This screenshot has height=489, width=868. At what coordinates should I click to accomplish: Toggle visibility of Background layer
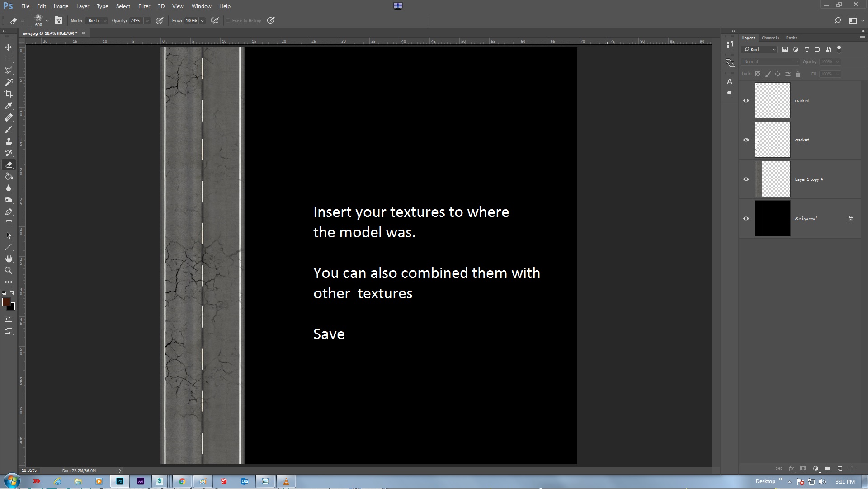(x=746, y=219)
